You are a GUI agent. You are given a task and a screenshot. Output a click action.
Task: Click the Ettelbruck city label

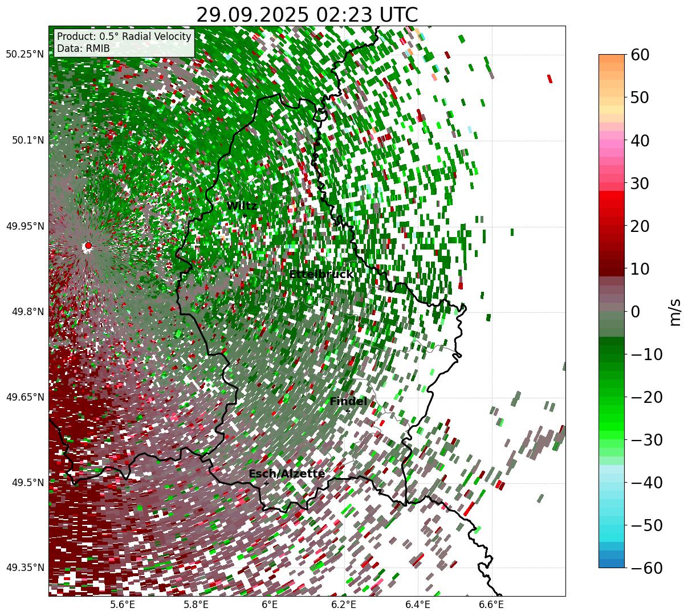pyautogui.click(x=321, y=275)
